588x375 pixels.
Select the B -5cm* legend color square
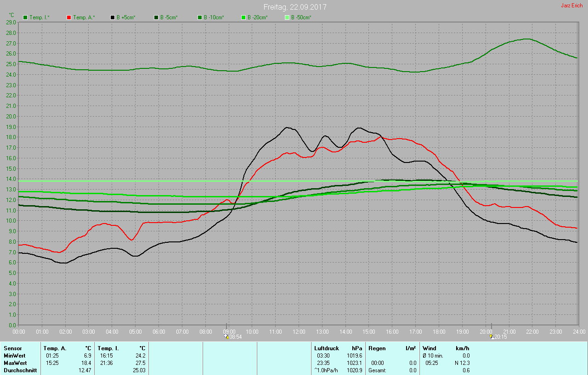[156, 17]
